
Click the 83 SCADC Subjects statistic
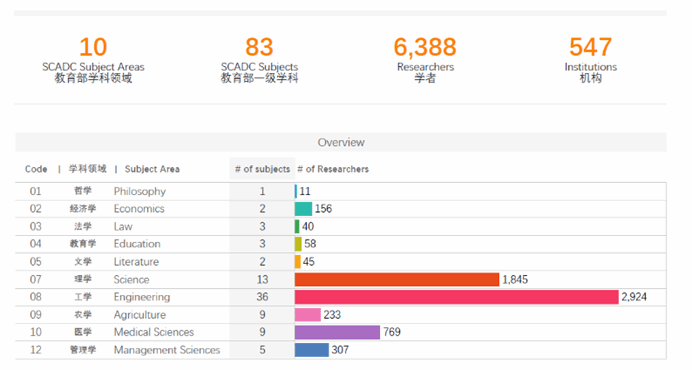260,59
